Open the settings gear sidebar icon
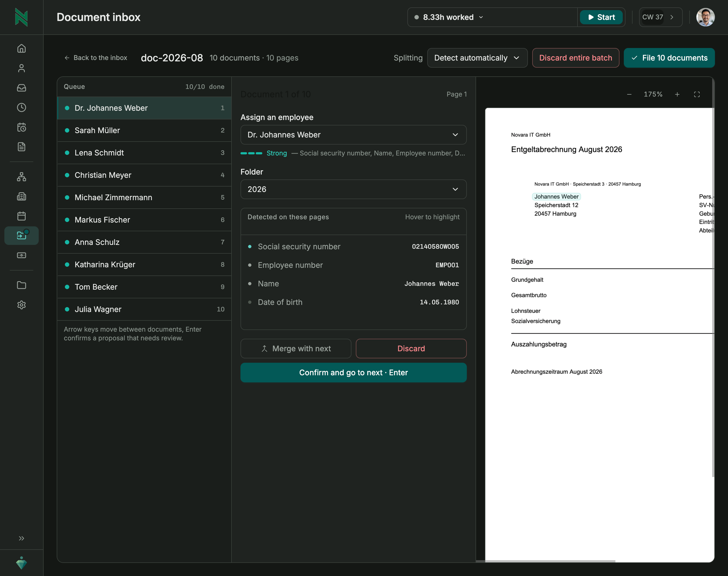728x576 pixels. coord(21,305)
